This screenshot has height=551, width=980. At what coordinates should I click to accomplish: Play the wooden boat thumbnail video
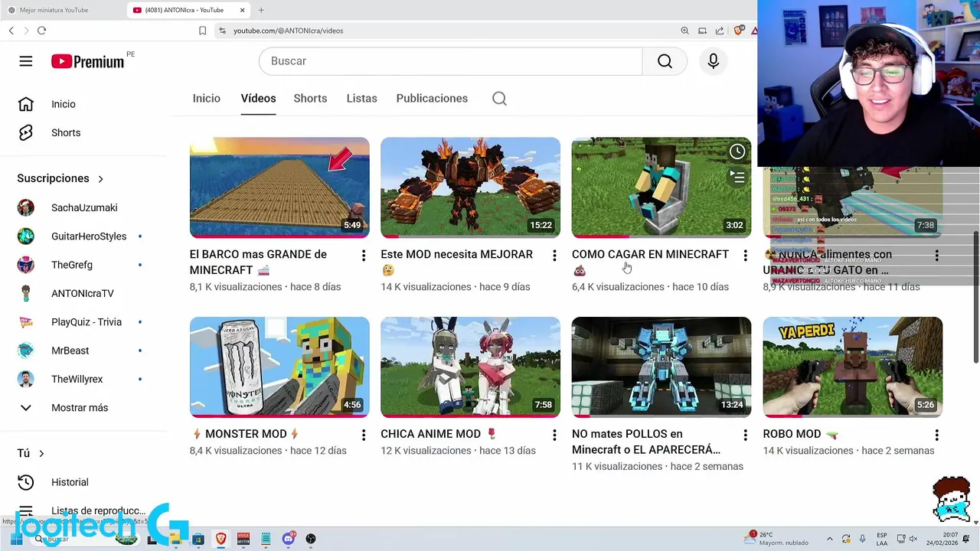coord(279,187)
